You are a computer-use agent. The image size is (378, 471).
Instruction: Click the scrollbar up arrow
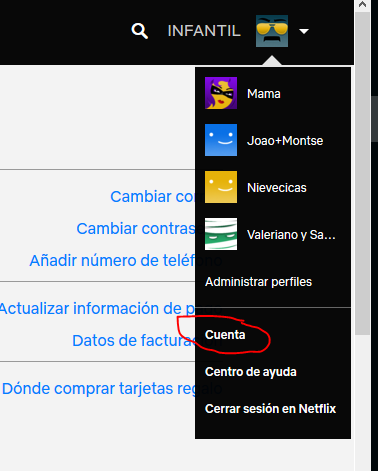(362, 5)
